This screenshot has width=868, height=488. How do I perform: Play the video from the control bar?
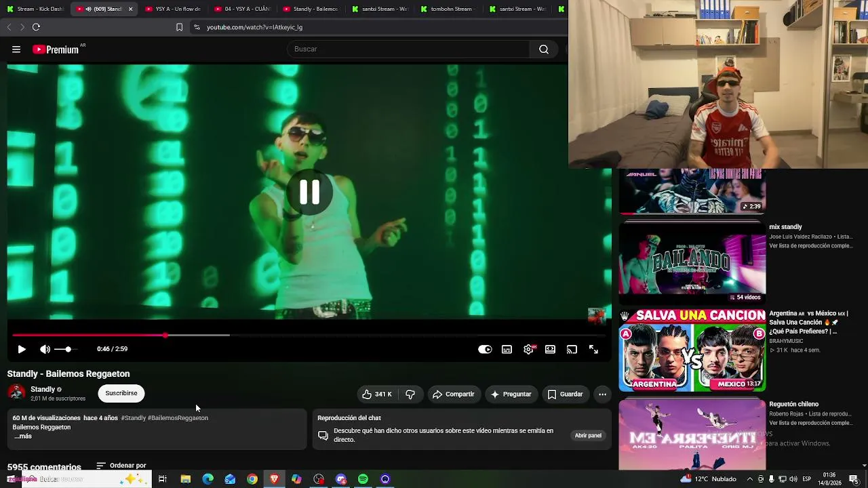[x=22, y=349]
